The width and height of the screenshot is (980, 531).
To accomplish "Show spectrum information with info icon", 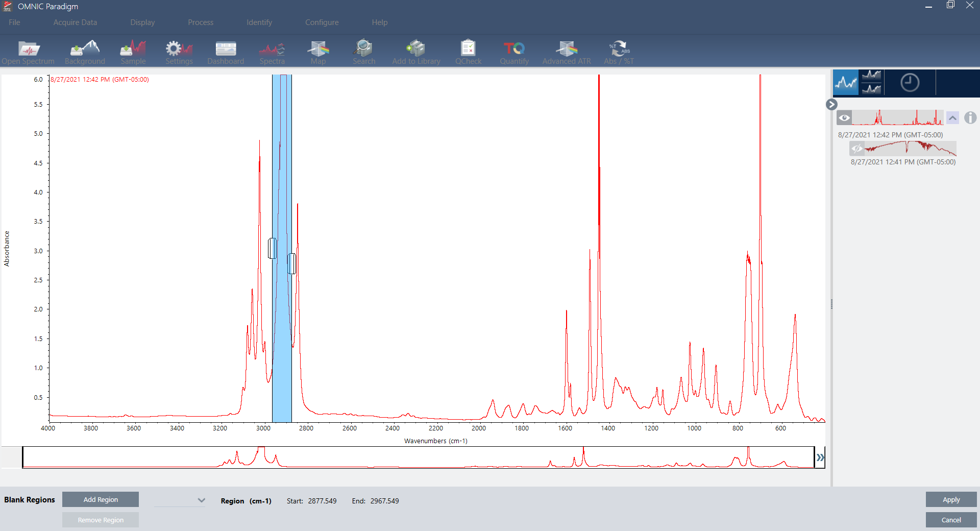I will (970, 118).
